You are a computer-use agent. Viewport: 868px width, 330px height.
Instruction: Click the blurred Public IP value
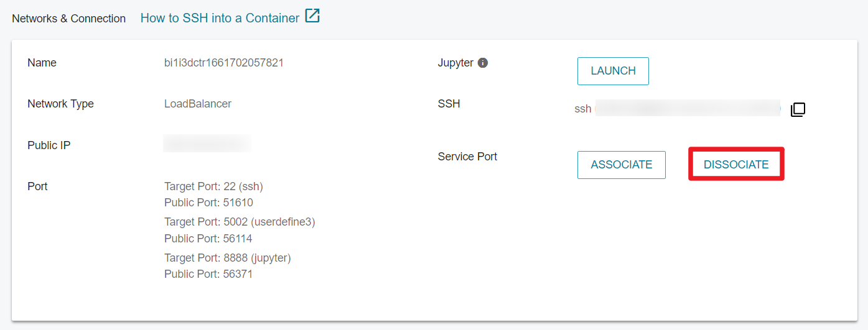[x=207, y=144]
